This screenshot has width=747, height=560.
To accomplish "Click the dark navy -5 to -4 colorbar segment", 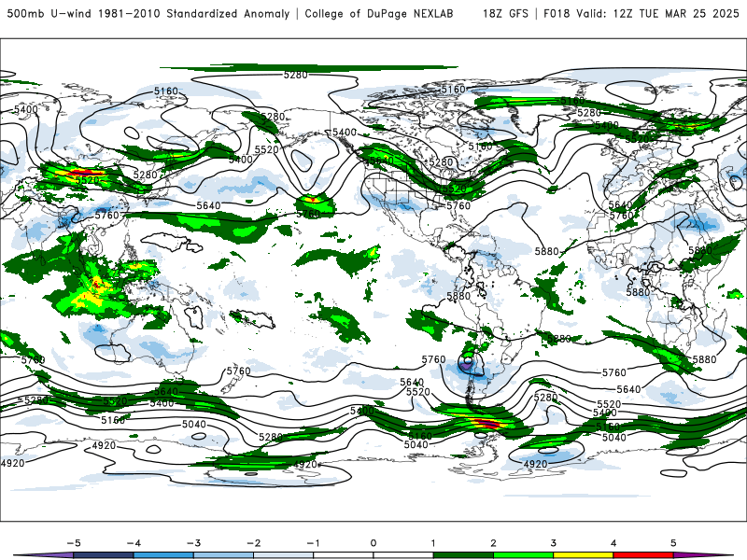I will click(x=104, y=556).
